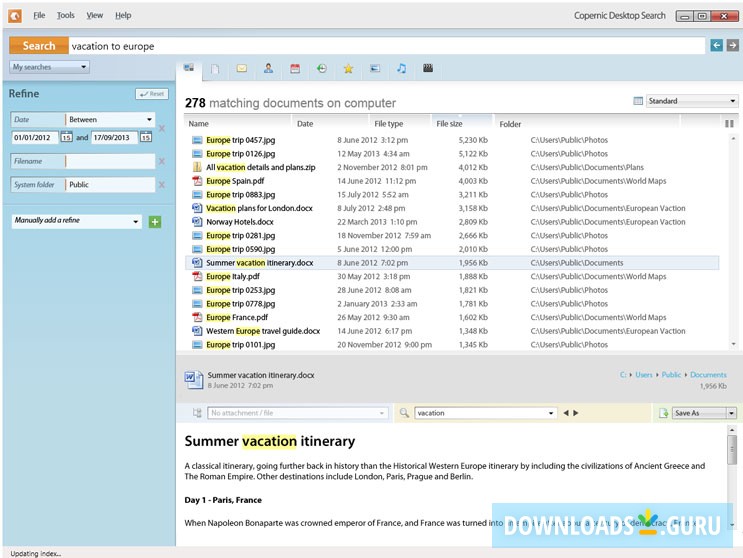Viewport: 743px width, 558px height.
Task: Select the Contacts category icon
Action: [x=268, y=69]
